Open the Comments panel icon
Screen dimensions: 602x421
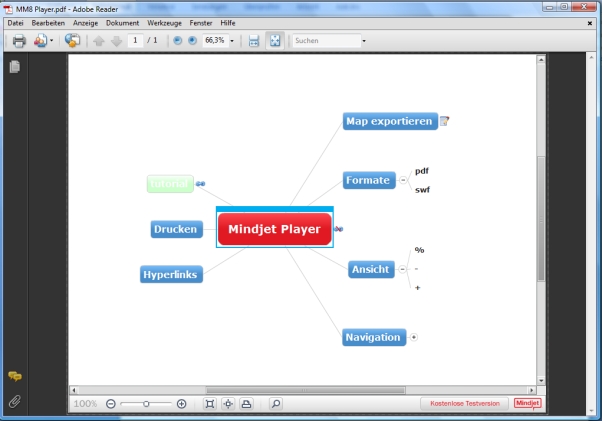pyautogui.click(x=15, y=376)
